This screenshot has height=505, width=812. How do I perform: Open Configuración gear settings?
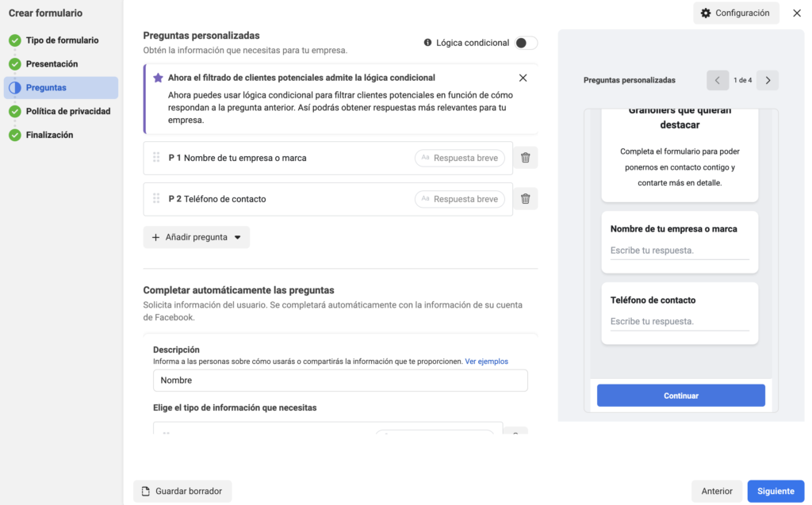coord(736,13)
